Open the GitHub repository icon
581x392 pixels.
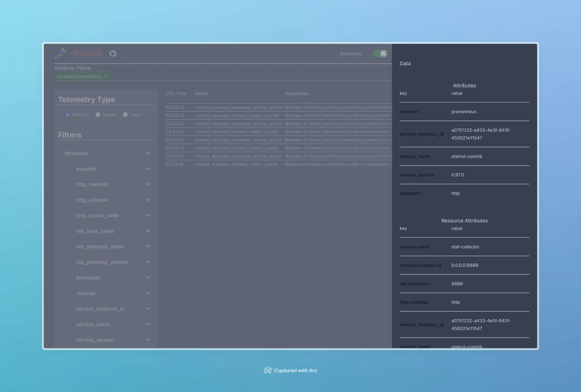pyautogui.click(x=113, y=53)
